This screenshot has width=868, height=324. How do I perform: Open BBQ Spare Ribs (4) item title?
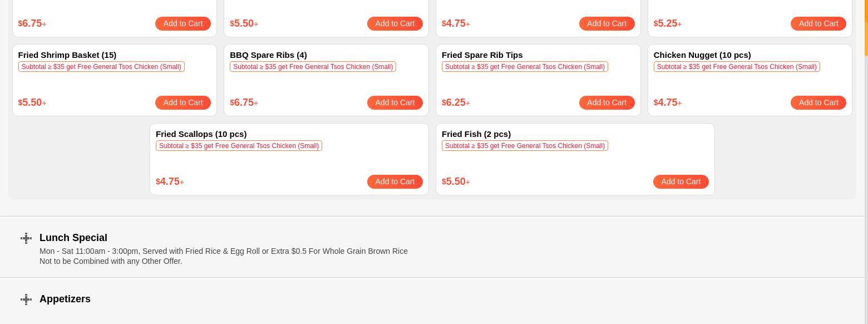tap(268, 55)
